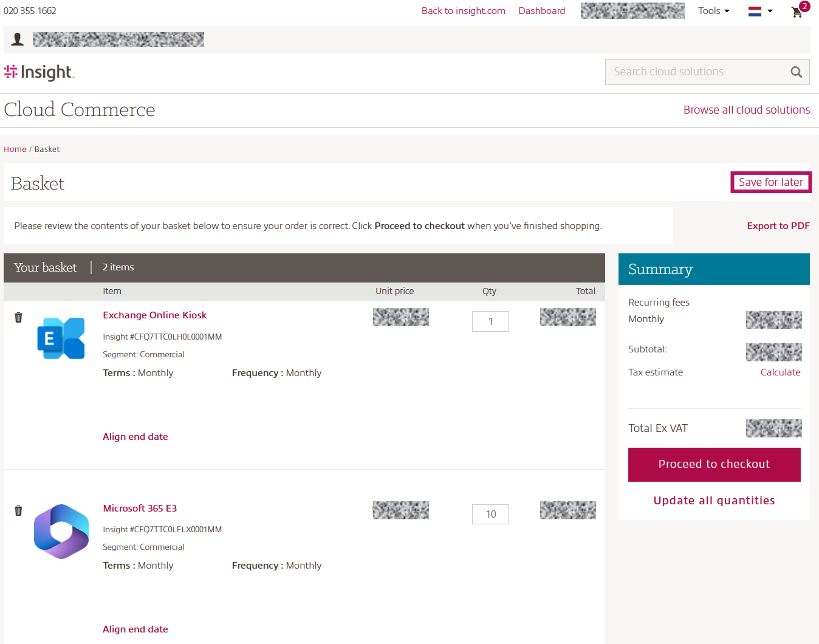Delete Microsoft 365 E3 with trash icon

click(18, 510)
